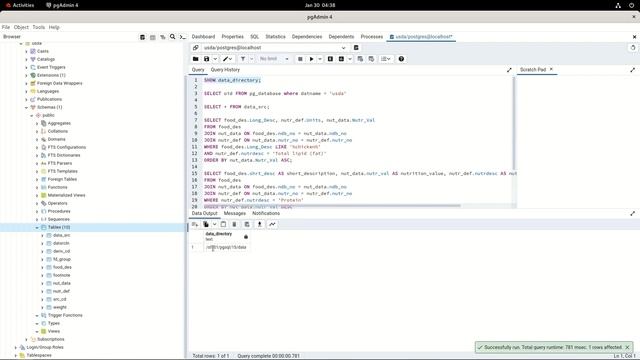Open file icon in query toolbar
This screenshot has height=360, width=640.
point(196,59)
